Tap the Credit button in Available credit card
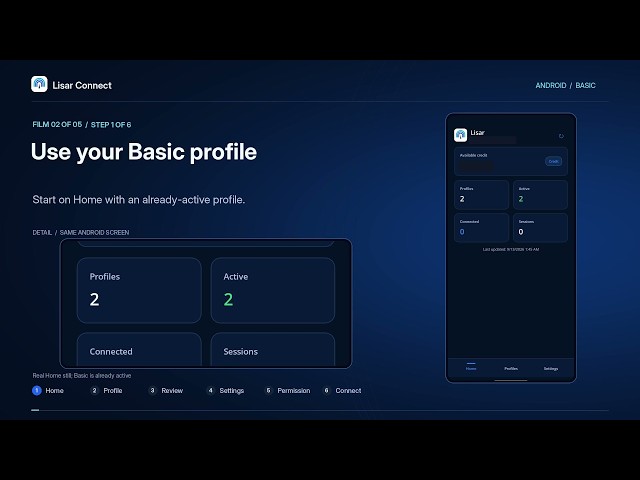Viewport: 640px width, 480px height. 553,161
